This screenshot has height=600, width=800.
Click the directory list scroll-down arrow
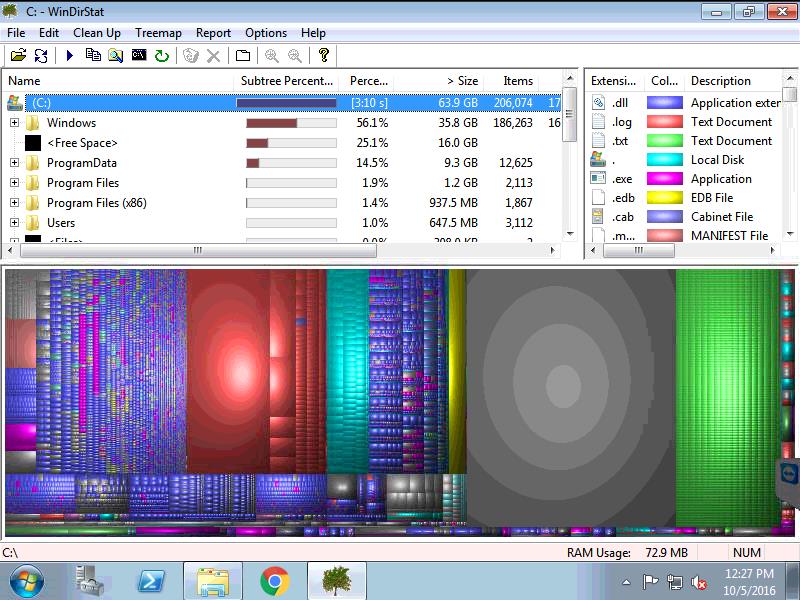pyautogui.click(x=570, y=234)
